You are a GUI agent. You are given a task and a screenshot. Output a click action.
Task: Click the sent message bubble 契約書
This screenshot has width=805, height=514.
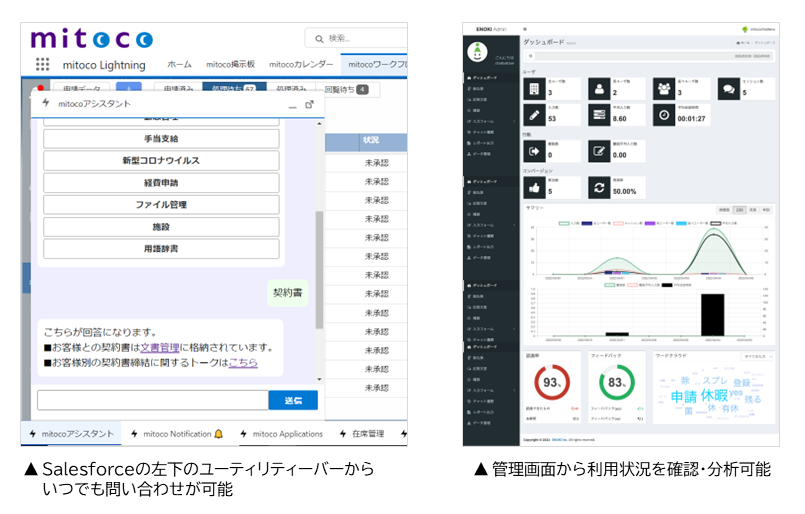tap(288, 293)
